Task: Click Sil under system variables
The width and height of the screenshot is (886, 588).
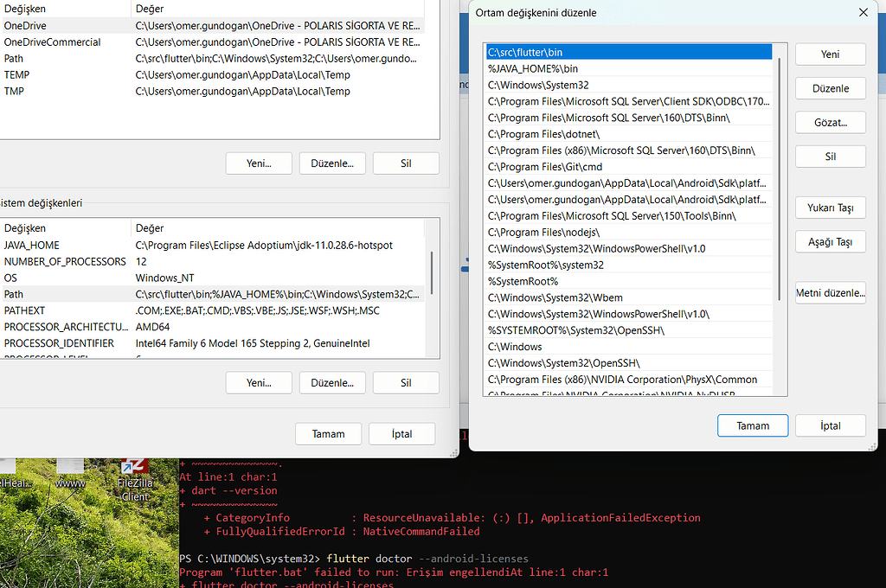Action: pyautogui.click(x=406, y=382)
